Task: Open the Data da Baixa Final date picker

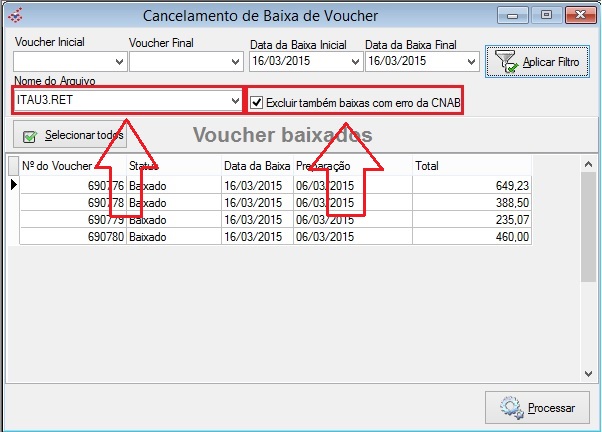Action: point(469,62)
